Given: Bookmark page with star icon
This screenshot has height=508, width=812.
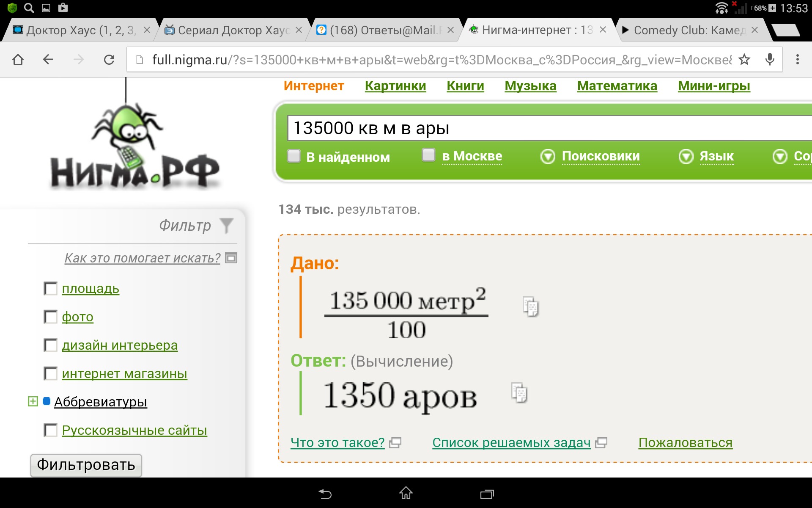Looking at the screenshot, I should (744, 60).
